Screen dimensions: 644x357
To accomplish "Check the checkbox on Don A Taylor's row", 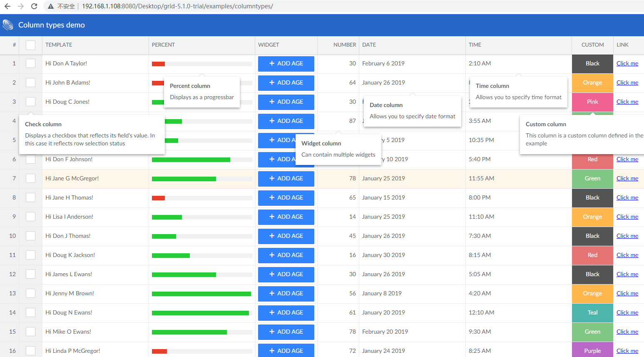I will [30, 63].
